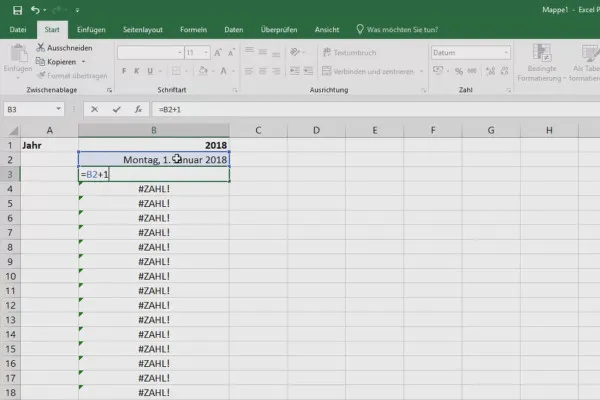
Task: Open Ausrichtung dialog launcher
Action: click(423, 90)
